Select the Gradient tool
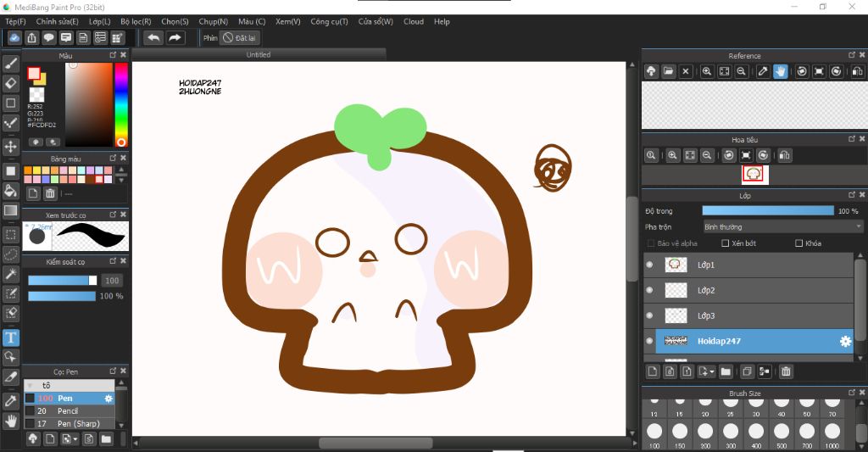The width and height of the screenshot is (868, 452). (x=11, y=210)
